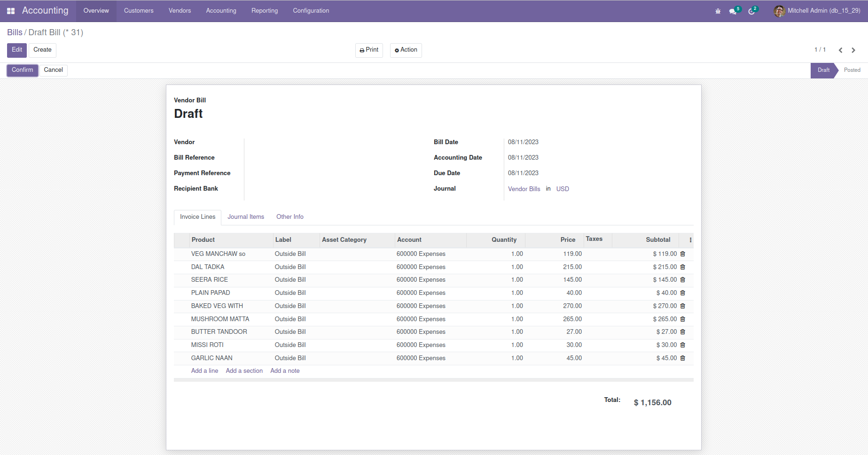The image size is (868, 455).
Task: Select the Posted status stage
Action: [852, 70]
